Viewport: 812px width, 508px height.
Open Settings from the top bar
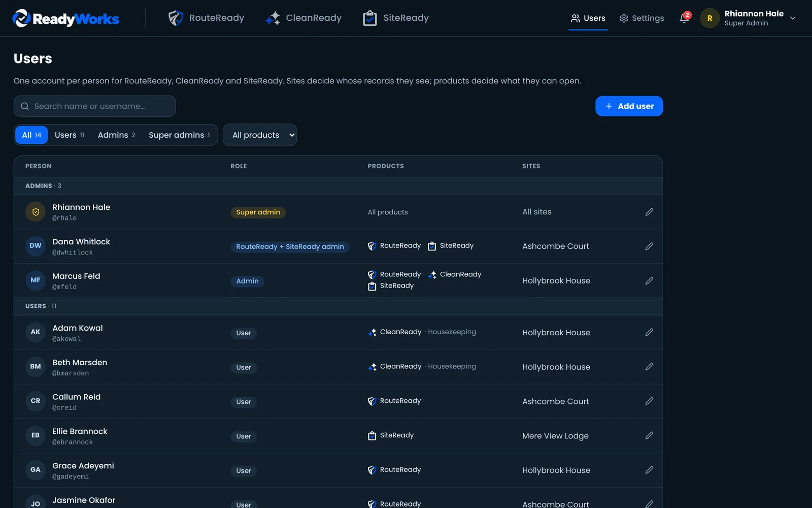point(641,18)
